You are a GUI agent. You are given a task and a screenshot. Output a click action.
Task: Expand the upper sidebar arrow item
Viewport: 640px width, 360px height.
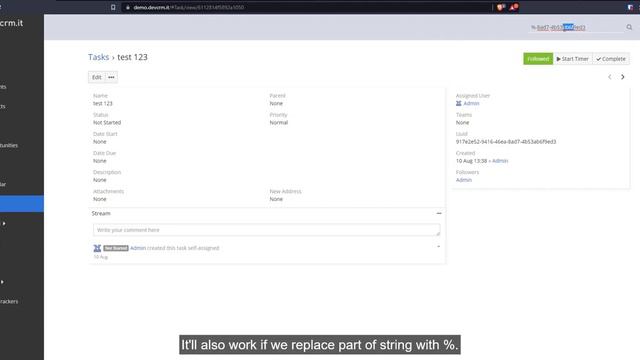coord(4,224)
